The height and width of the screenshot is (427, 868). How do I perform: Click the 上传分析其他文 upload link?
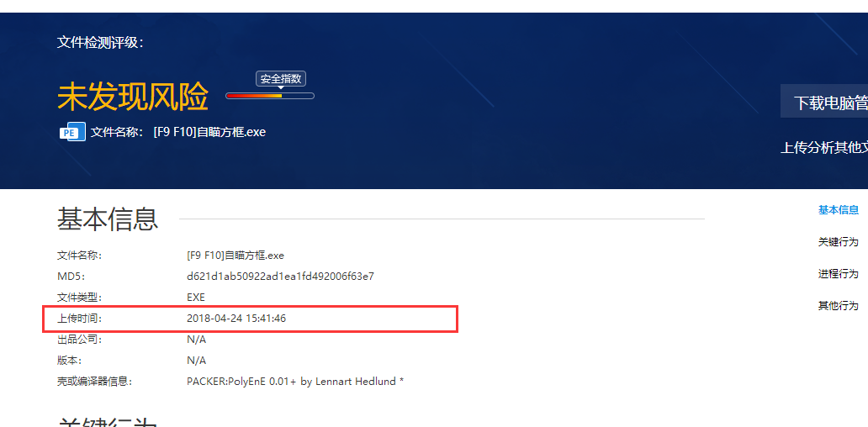(x=824, y=147)
